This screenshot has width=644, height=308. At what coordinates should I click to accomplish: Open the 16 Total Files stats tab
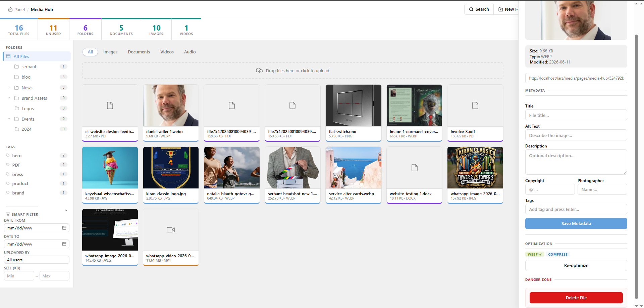[x=19, y=30]
